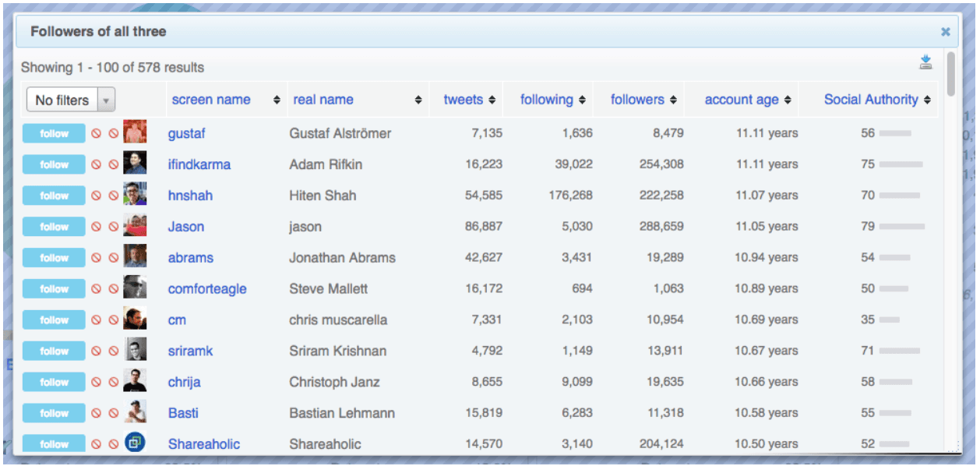Image resolution: width=980 pixels, height=466 pixels.
Task: Follow gustaf using the follow button
Action: click(x=53, y=133)
